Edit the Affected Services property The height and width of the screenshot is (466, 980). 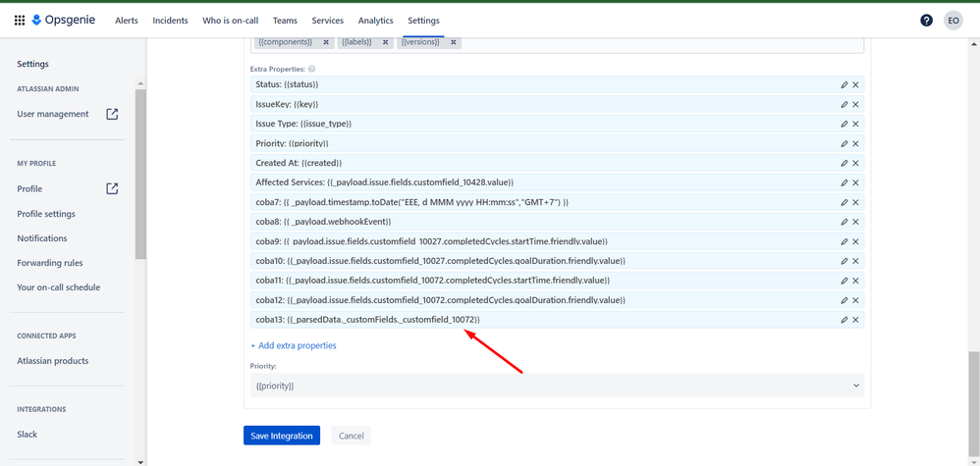(844, 182)
